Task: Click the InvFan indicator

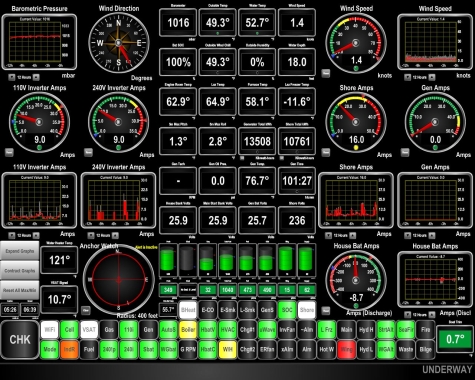Action: 287,330
